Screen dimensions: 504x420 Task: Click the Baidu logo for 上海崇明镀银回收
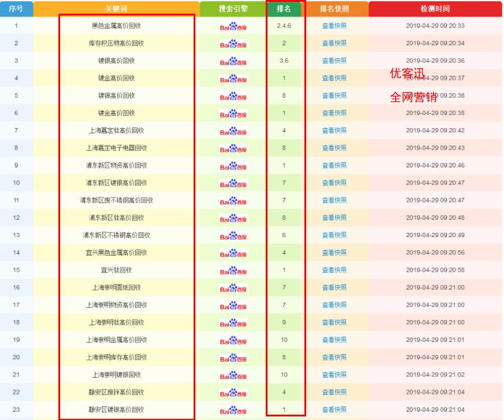pyautogui.click(x=233, y=375)
